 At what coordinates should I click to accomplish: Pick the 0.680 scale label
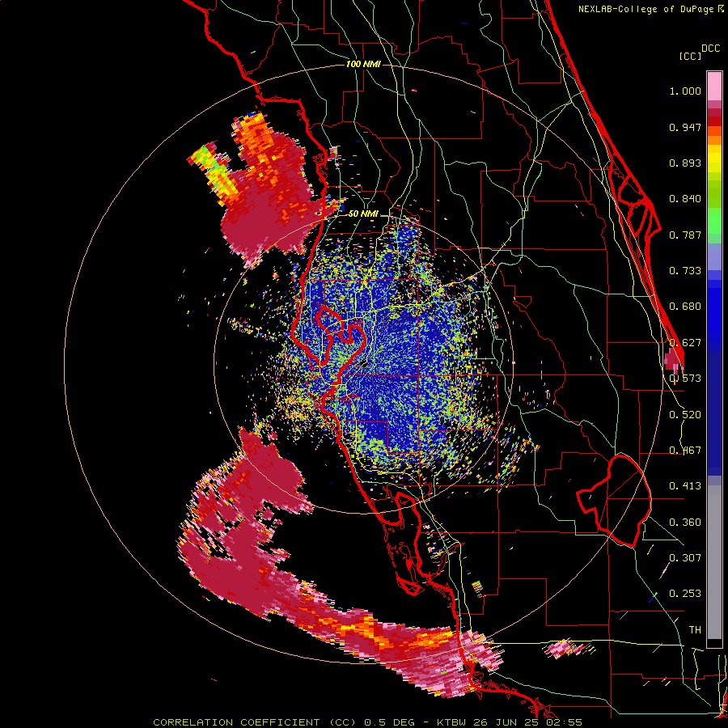coord(685,307)
